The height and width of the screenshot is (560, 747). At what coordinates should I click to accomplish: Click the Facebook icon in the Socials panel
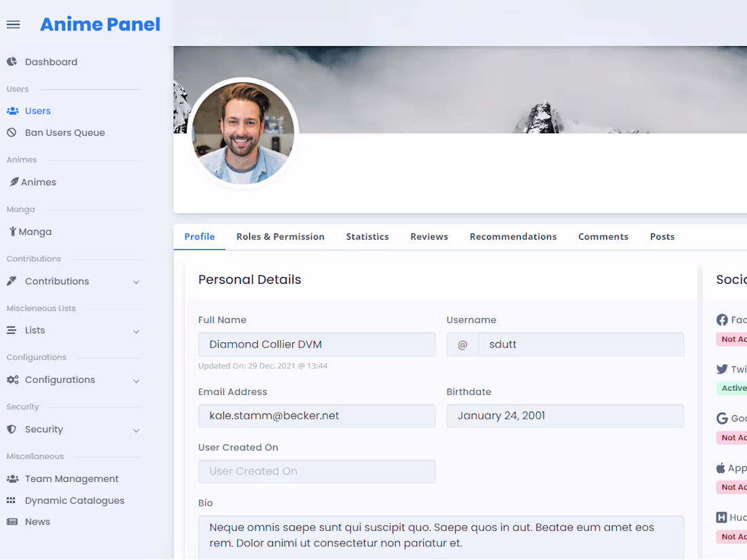pyautogui.click(x=721, y=320)
